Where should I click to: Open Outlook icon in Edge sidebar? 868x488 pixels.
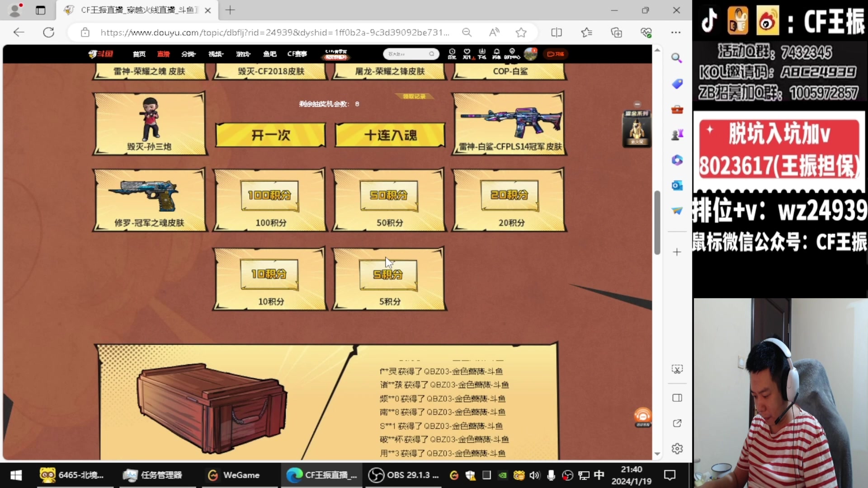pyautogui.click(x=677, y=185)
